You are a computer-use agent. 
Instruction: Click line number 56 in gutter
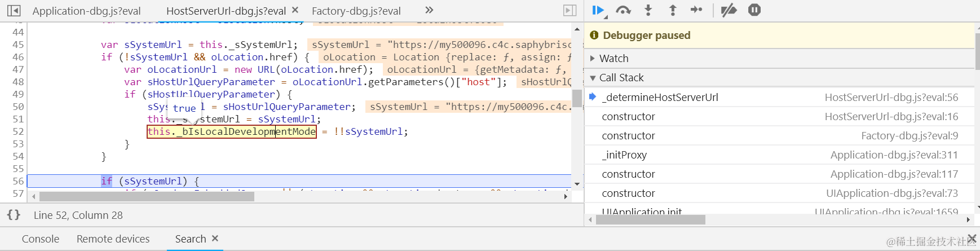[x=18, y=181]
